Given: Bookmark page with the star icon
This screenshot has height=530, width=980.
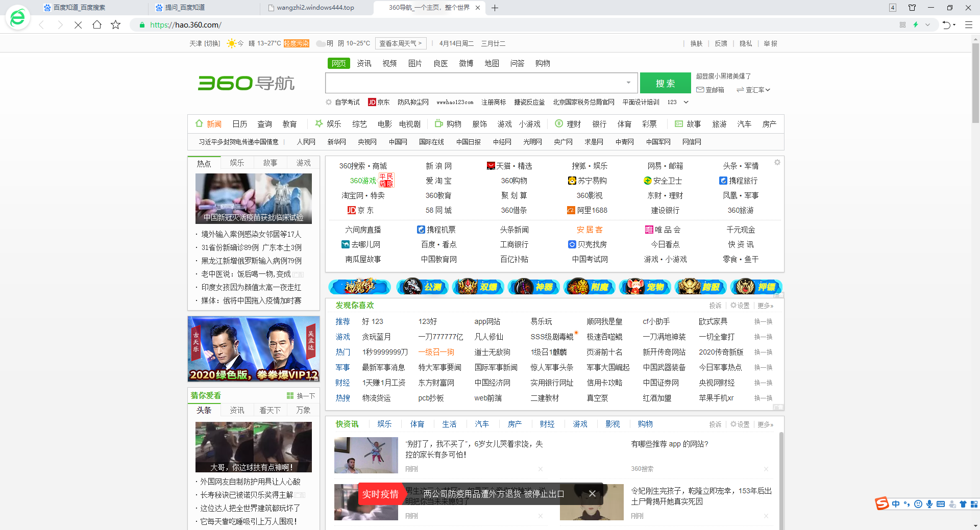Looking at the screenshot, I should (116, 24).
